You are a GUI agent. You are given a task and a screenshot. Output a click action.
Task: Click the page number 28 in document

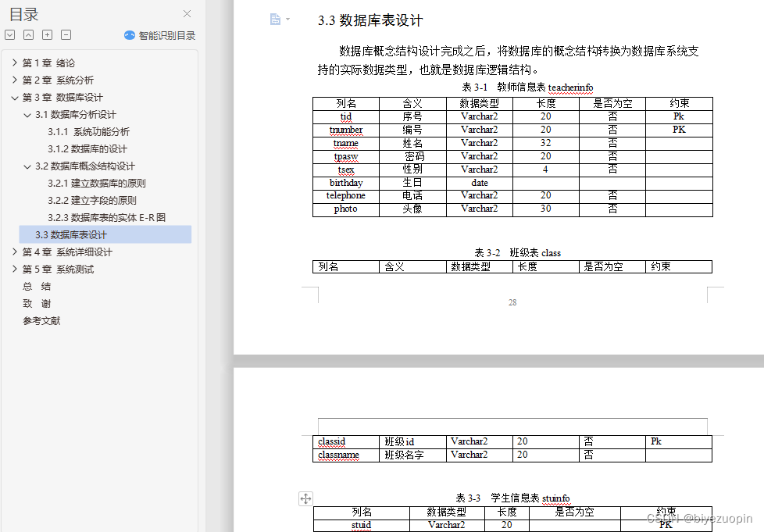[512, 302]
